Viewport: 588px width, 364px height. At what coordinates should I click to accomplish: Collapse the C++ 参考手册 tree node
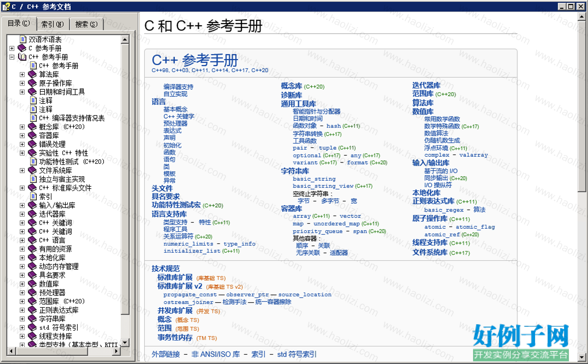coord(12,57)
